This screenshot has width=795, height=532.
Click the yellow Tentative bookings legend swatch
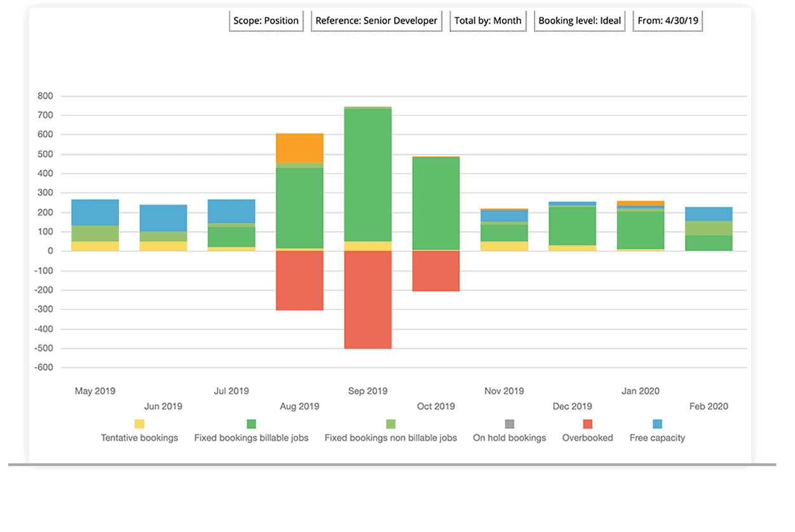tap(139, 423)
